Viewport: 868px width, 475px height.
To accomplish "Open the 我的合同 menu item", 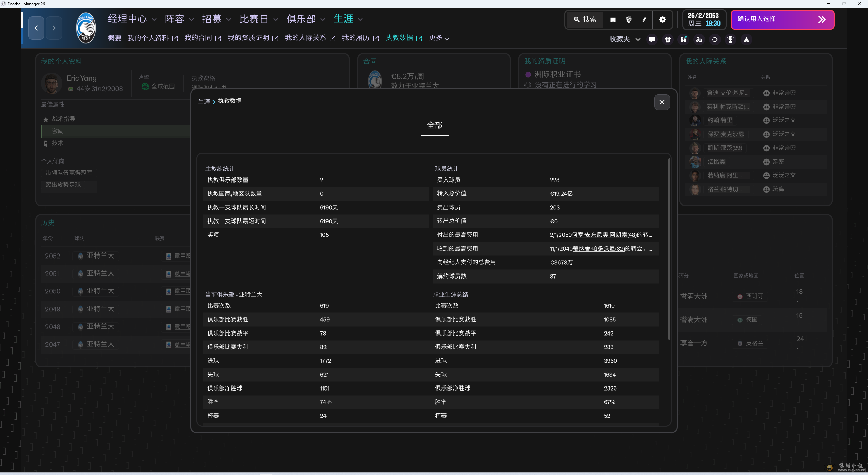I will pyautogui.click(x=198, y=38).
